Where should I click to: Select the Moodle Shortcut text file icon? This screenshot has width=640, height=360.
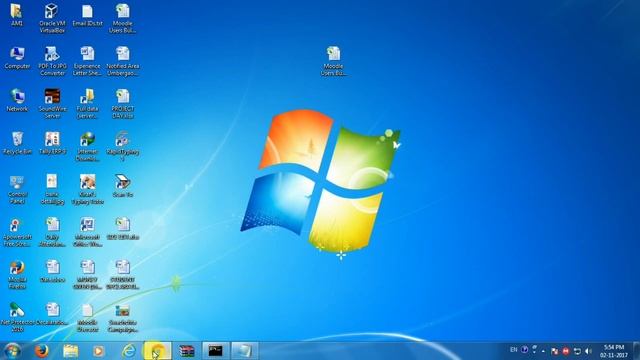(87, 317)
